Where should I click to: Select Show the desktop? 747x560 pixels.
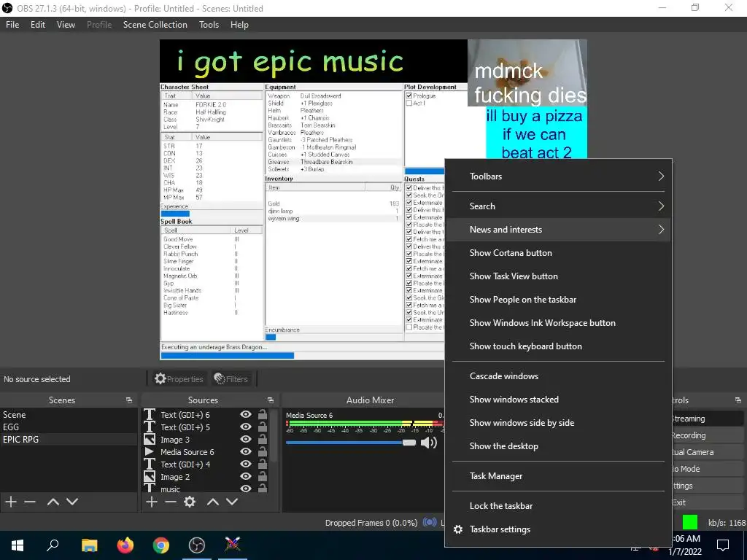[558, 446]
